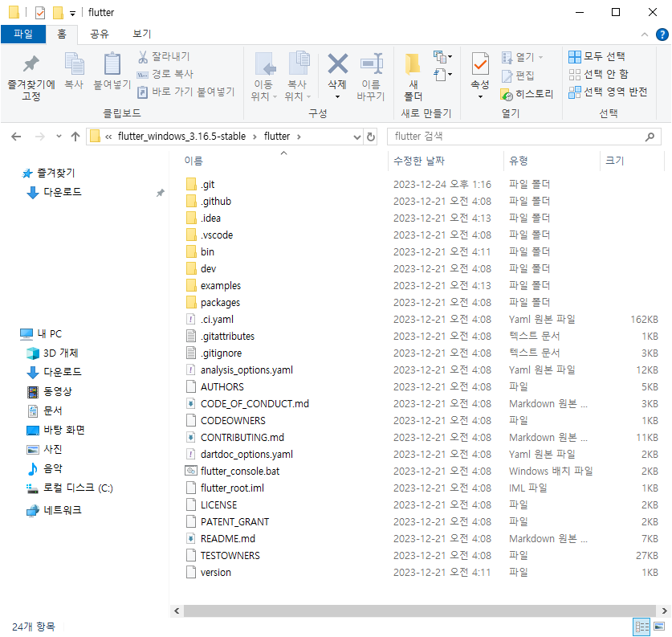This screenshot has width=672, height=637.
Task: Go up one folder level
Action: click(75, 137)
